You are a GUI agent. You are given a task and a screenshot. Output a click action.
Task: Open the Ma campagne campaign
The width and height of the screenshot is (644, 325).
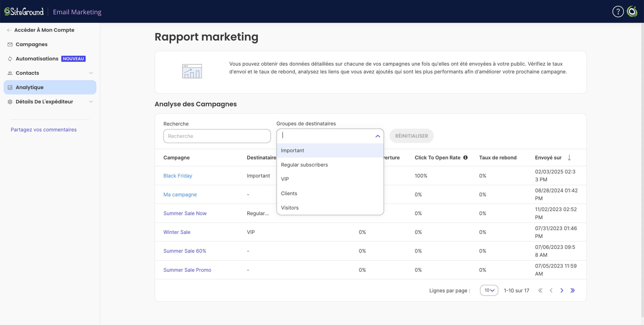click(x=180, y=195)
